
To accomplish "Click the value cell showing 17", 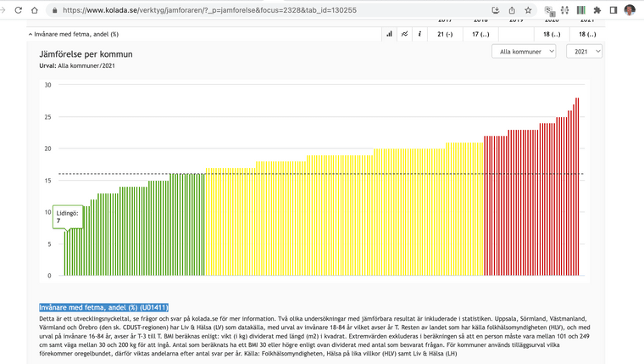I will (480, 34).
